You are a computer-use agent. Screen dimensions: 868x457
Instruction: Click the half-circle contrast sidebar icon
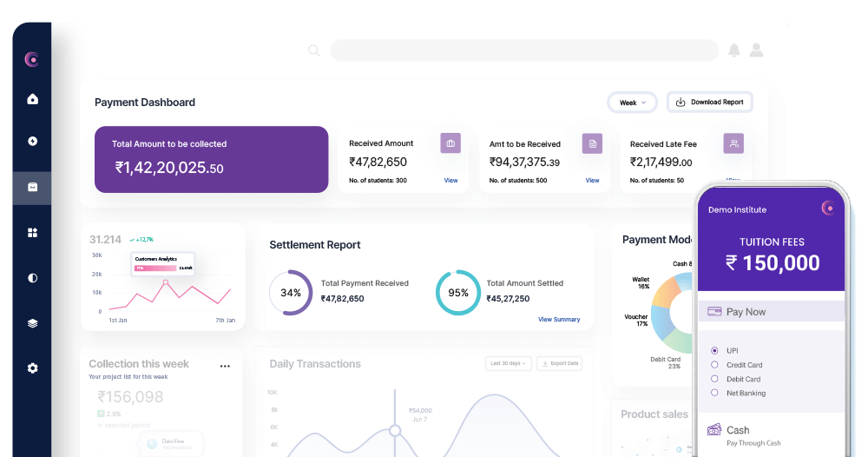[33, 278]
